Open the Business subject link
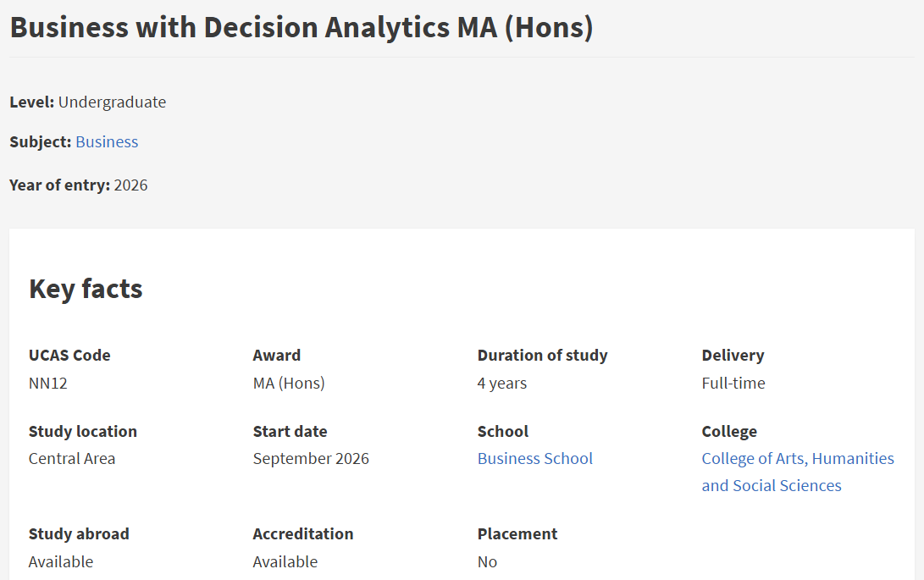The image size is (924, 580). (107, 142)
